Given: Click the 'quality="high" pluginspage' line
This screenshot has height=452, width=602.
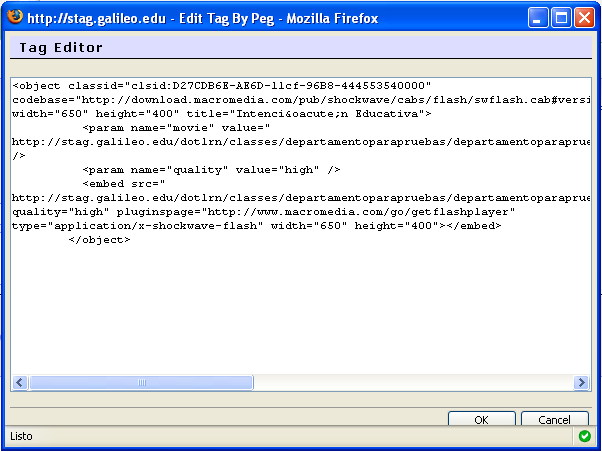Looking at the screenshot, I should (263, 212).
